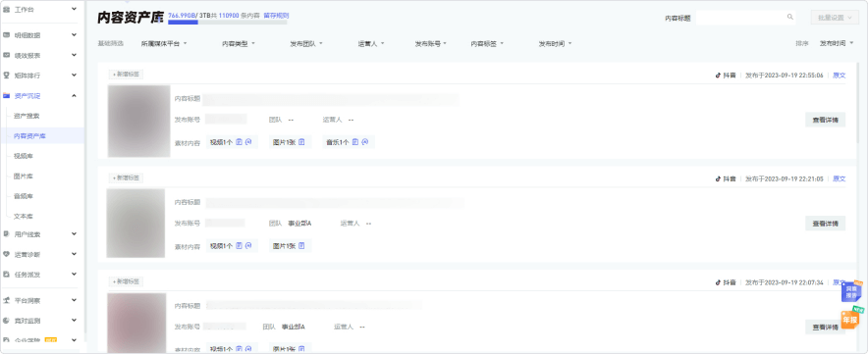Focus the 内容标题 search input
The image size is (868, 354).
click(745, 17)
